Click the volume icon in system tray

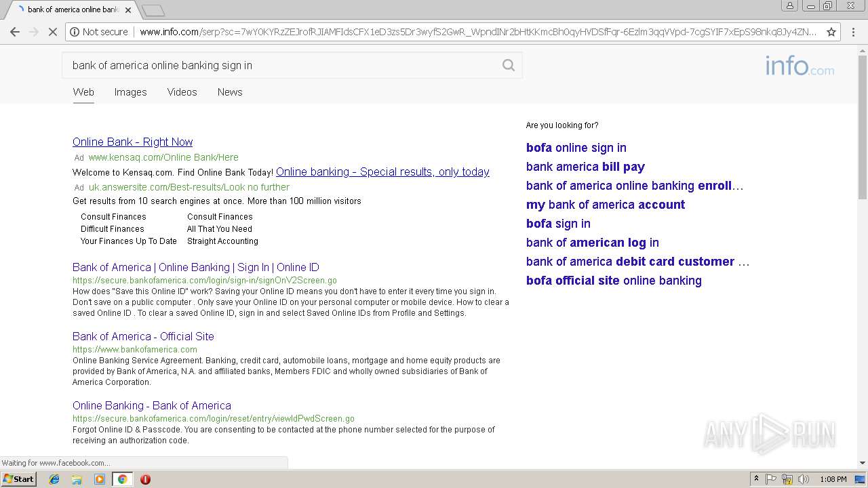[803, 479]
